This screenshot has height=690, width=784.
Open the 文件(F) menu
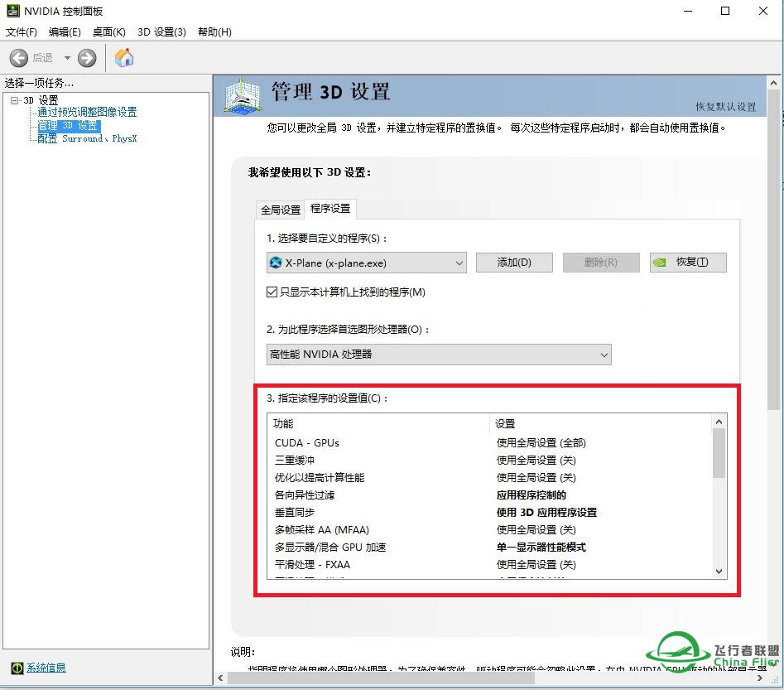(21, 32)
